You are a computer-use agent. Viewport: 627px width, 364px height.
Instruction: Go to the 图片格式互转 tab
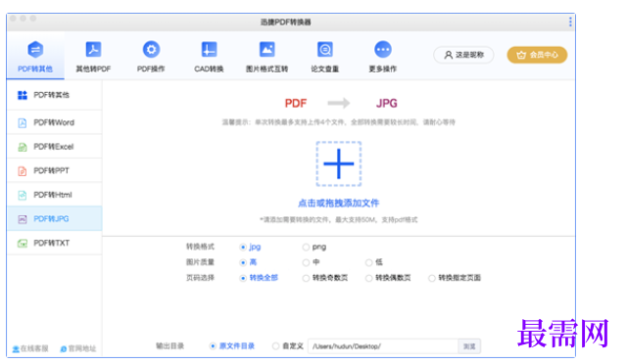tap(266, 56)
